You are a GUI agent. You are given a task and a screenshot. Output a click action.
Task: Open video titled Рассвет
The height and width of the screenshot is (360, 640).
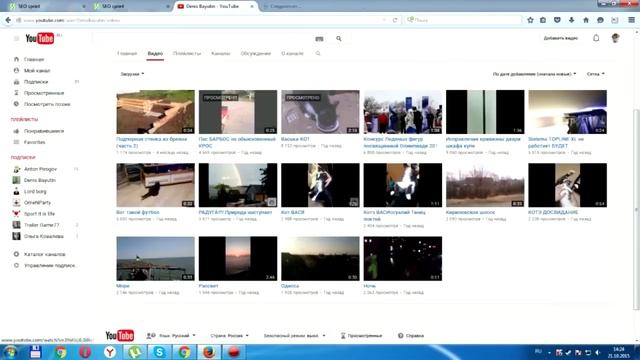[x=208, y=286]
